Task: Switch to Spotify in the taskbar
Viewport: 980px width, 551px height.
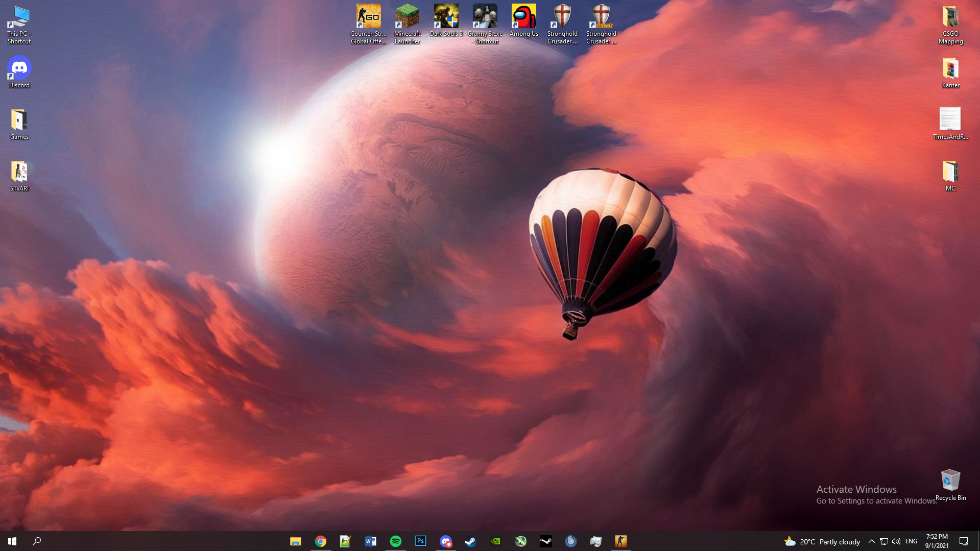Action: pyautogui.click(x=395, y=541)
